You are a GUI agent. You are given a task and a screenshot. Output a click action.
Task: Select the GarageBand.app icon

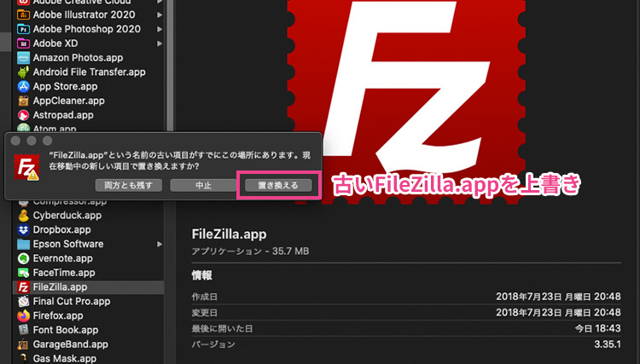(23, 344)
